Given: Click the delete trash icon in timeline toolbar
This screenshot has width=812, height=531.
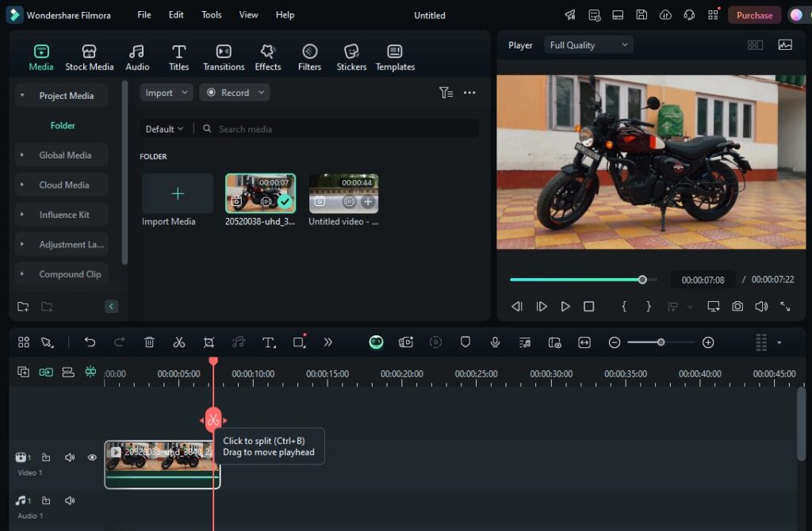Looking at the screenshot, I should pyautogui.click(x=149, y=342).
